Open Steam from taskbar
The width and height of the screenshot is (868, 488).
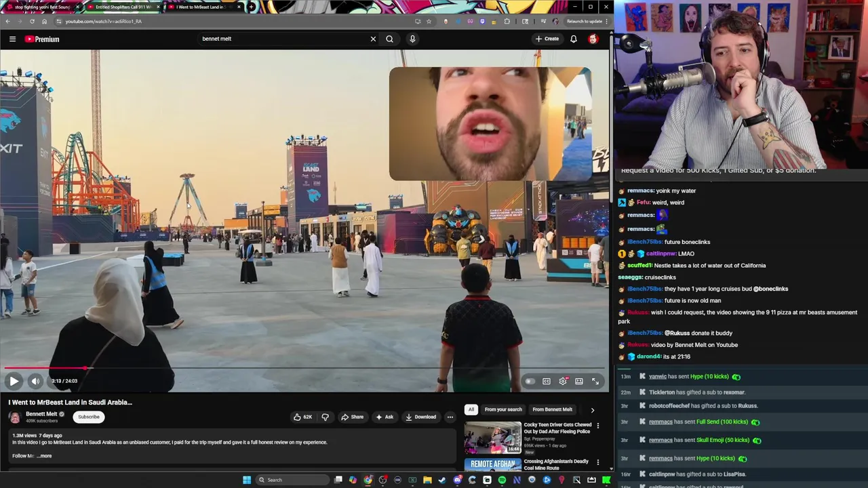[442, 480]
